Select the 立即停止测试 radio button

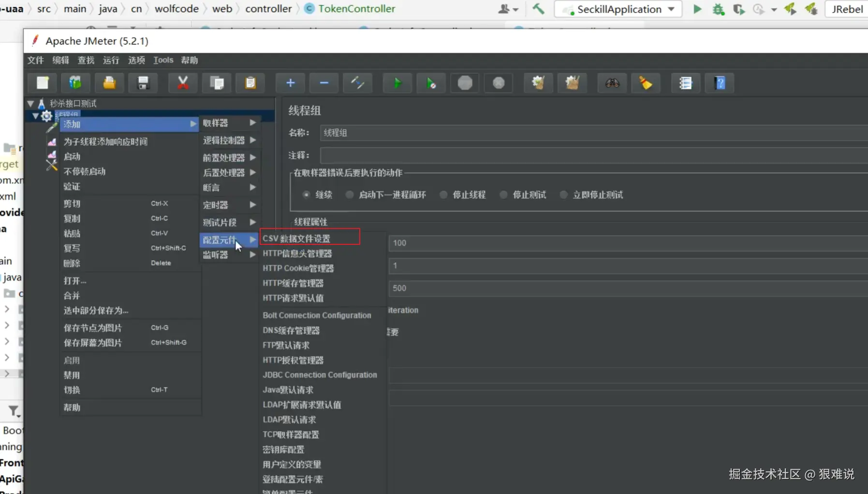[563, 195]
